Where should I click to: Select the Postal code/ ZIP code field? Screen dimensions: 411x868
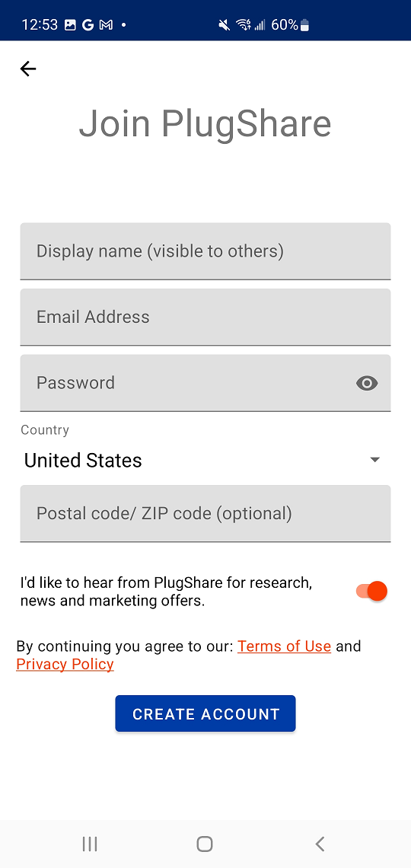(205, 514)
